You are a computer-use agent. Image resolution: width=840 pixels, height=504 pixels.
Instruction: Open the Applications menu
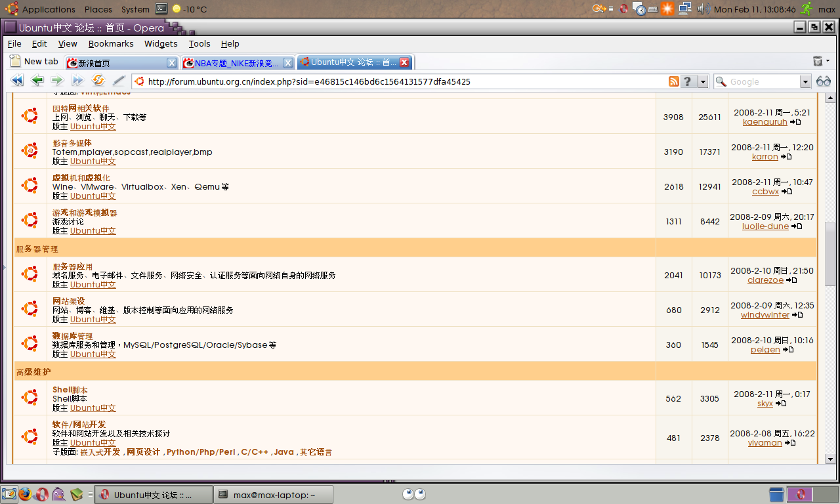[x=49, y=9]
